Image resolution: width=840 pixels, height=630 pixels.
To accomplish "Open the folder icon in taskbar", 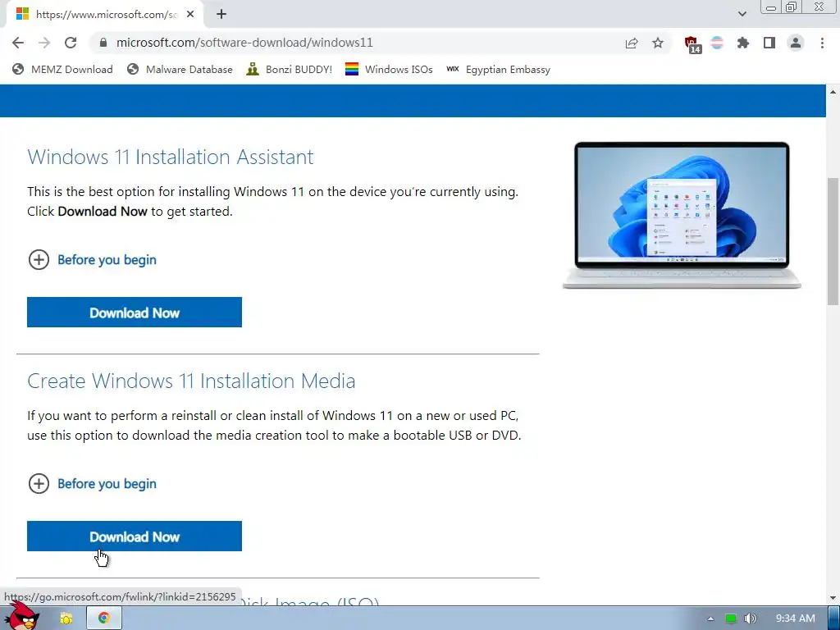I will (66, 619).
